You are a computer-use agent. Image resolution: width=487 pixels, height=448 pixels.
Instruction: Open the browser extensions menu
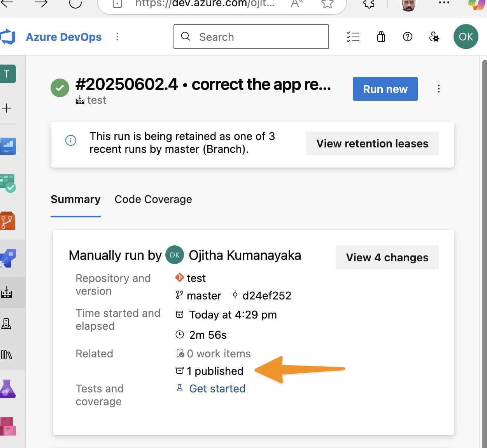point(369,4)
